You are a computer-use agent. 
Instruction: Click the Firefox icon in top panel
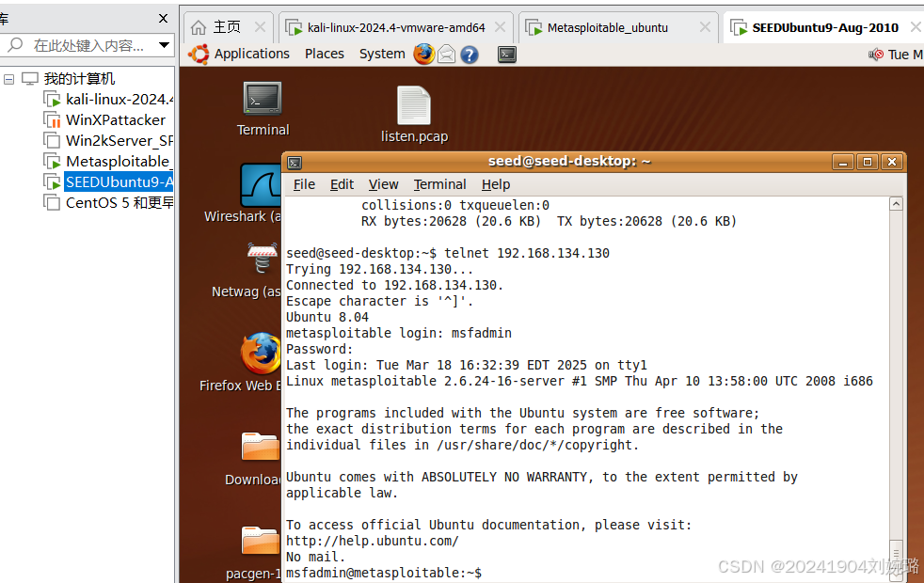click(423, 55)
